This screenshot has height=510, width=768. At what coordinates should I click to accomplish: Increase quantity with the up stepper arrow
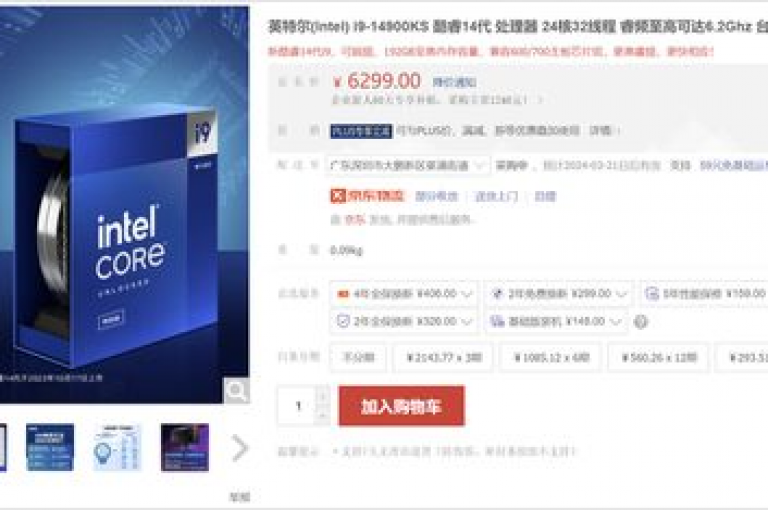[322, 396]
